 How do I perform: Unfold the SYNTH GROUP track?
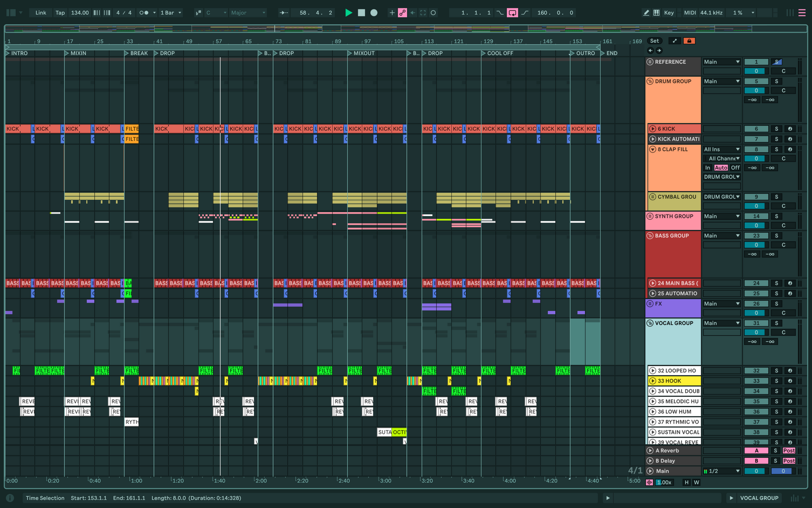click(650, 216)
